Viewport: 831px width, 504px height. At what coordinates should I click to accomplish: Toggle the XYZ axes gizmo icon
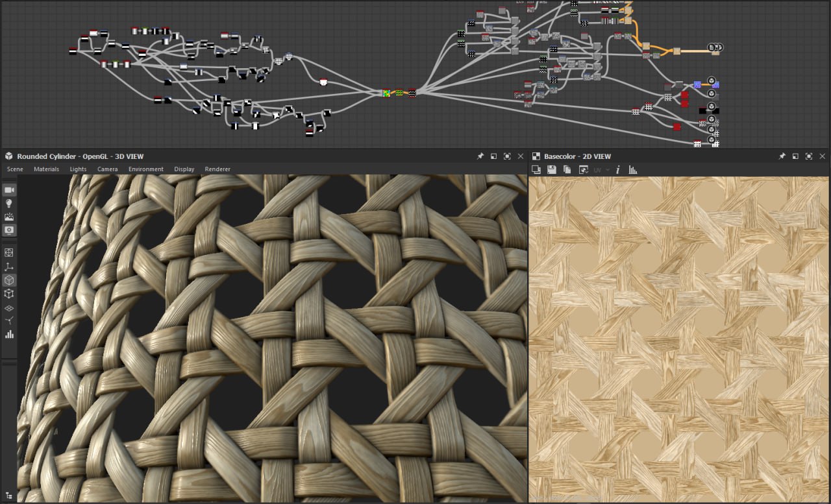(9, 267)
